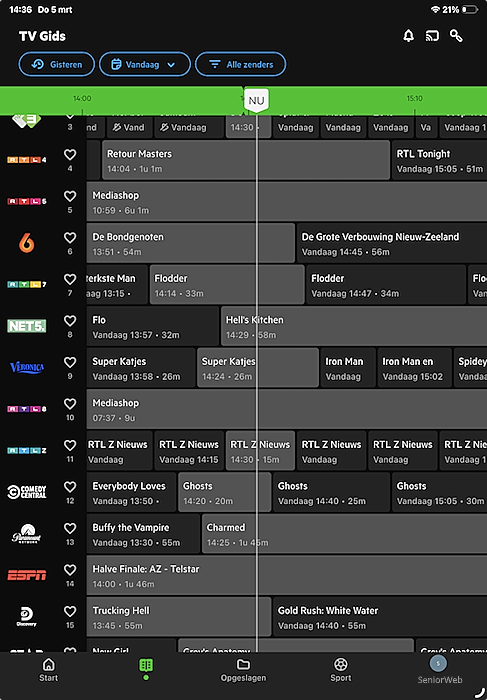The width and height of the screenshot is (487, 700).
Task: Open the Opgeslagen tab
Action: pos(243,670)
